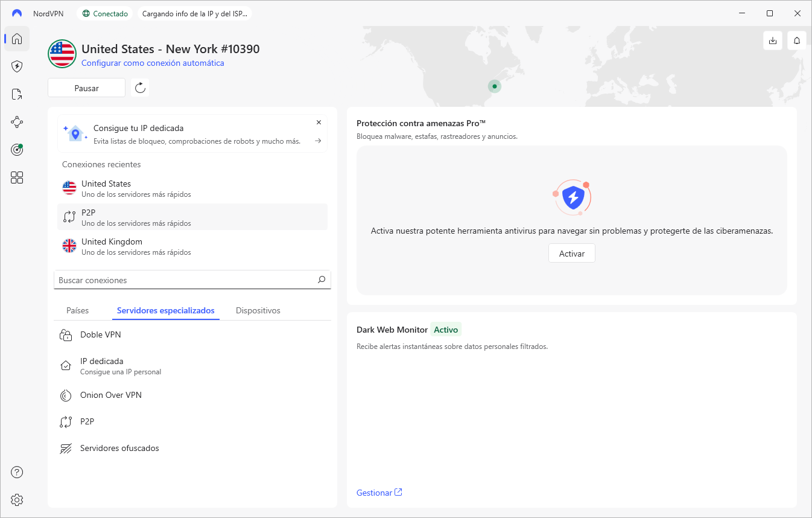The height and width of the screenshot is (518, 812).
Task: Click Configurar como conexión automática
Action: (x=153, y=63)
